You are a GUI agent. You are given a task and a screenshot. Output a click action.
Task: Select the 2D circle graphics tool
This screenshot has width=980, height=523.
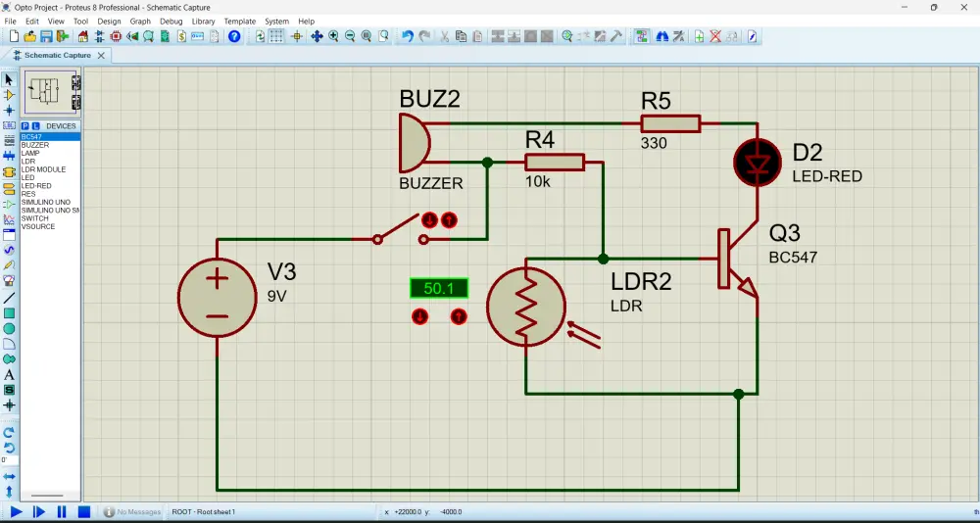(9, 329)
